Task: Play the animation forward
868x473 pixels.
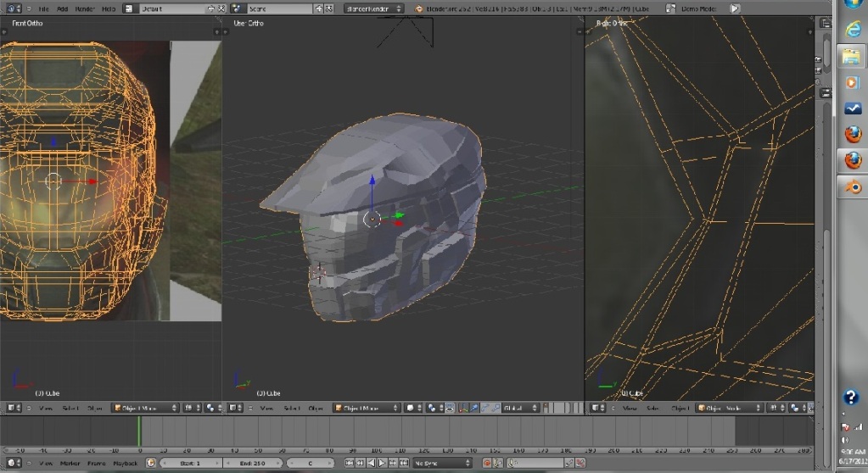Action: point(382,463)
